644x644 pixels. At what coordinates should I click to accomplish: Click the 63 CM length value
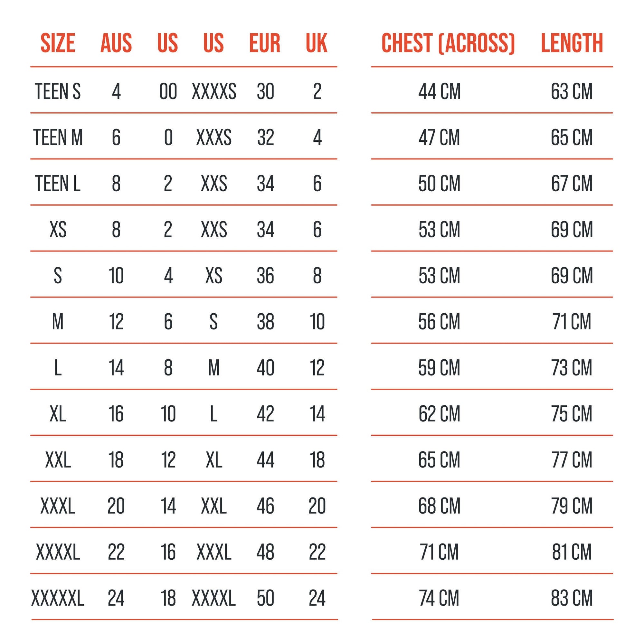coord(572,91)
